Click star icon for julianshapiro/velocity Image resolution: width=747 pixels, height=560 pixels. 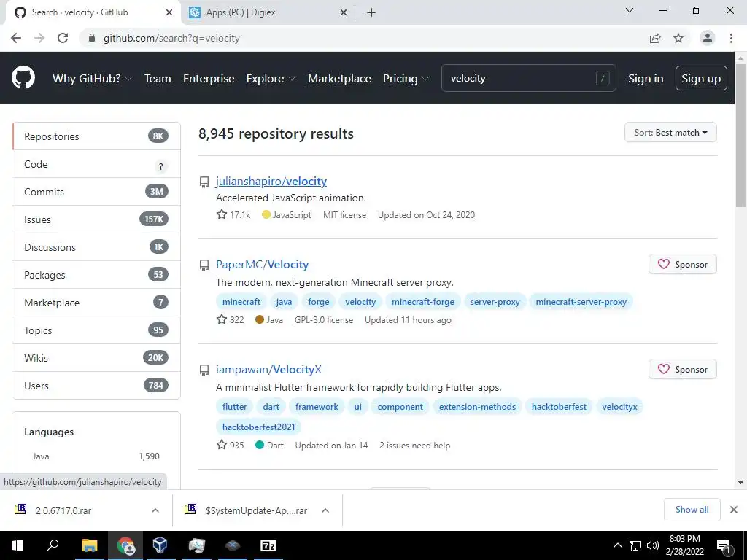point(222,214)
